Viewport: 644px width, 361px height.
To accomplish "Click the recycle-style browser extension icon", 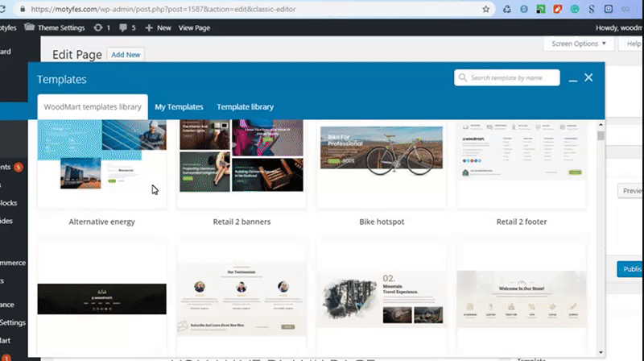I will [507, 9].
